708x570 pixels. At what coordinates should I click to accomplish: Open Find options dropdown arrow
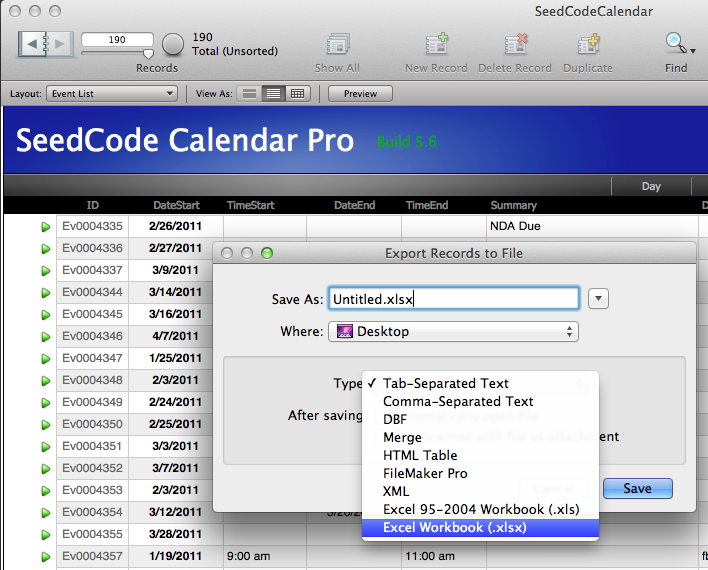point(693,51)
